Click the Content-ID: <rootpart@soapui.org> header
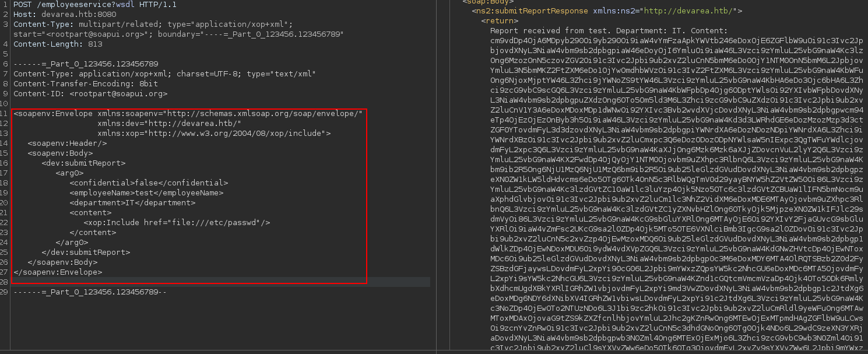 pos(90,93)
